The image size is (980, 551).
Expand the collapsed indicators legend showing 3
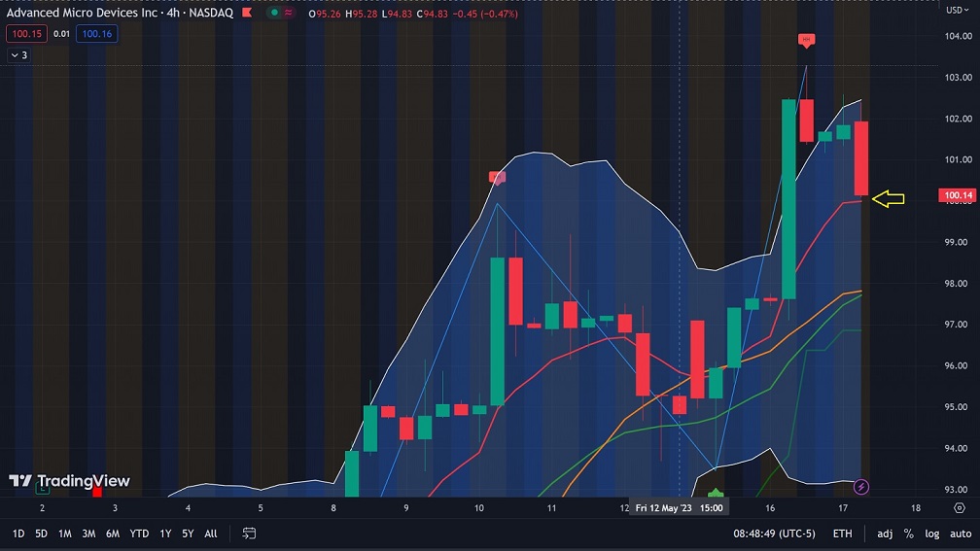pyautogui.click(x=18, y=55)
